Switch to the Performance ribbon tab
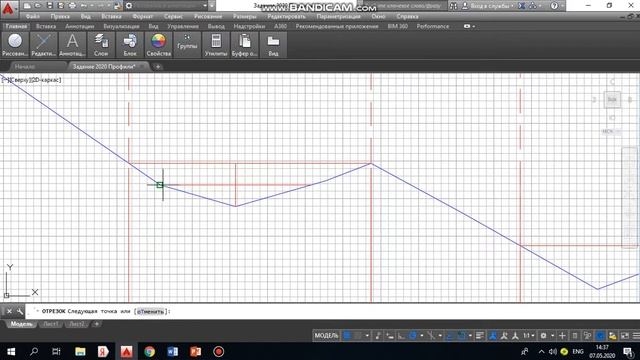 pos(433,26)
